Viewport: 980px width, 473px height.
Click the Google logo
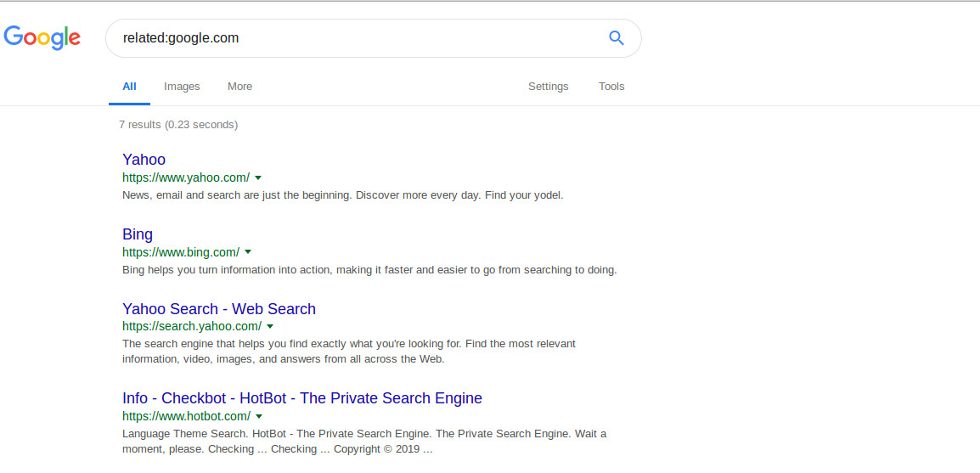[x=42, y=37]
